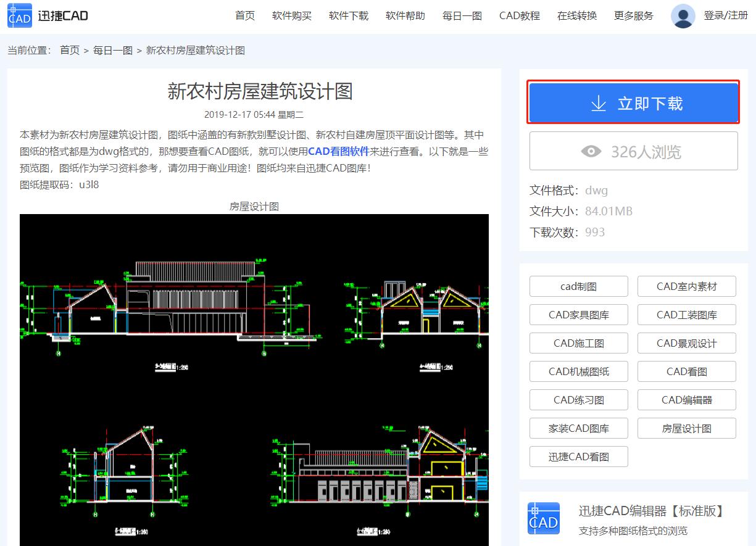
Task: Click the user avatar icon
Action: click(x=683, y=15)
